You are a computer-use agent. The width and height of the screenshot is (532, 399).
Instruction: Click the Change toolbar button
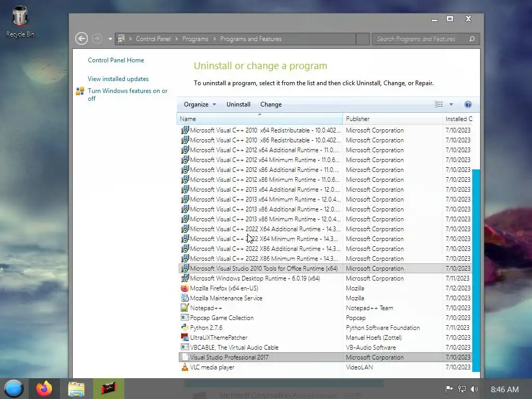(x=271, y=104)
